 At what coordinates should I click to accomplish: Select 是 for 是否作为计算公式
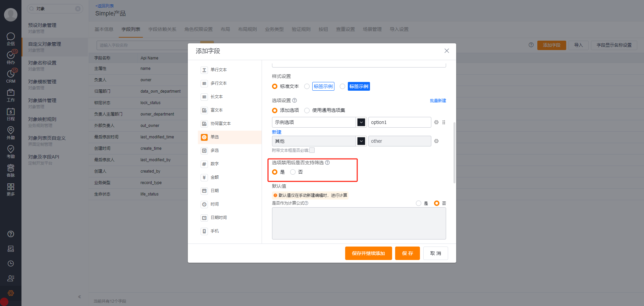coord(418,203)
